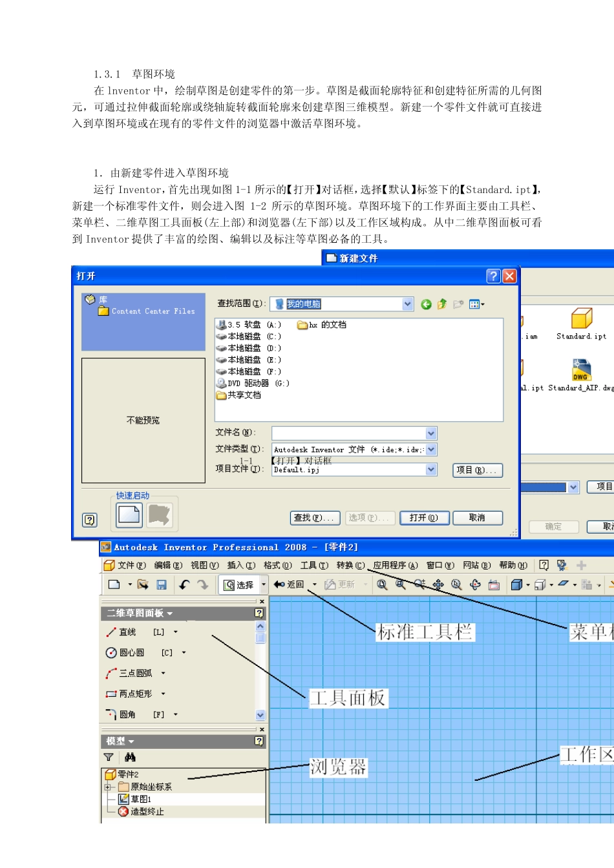
Task: Click the 取消 button in Open dialog
Action: (x=477, y=518)
